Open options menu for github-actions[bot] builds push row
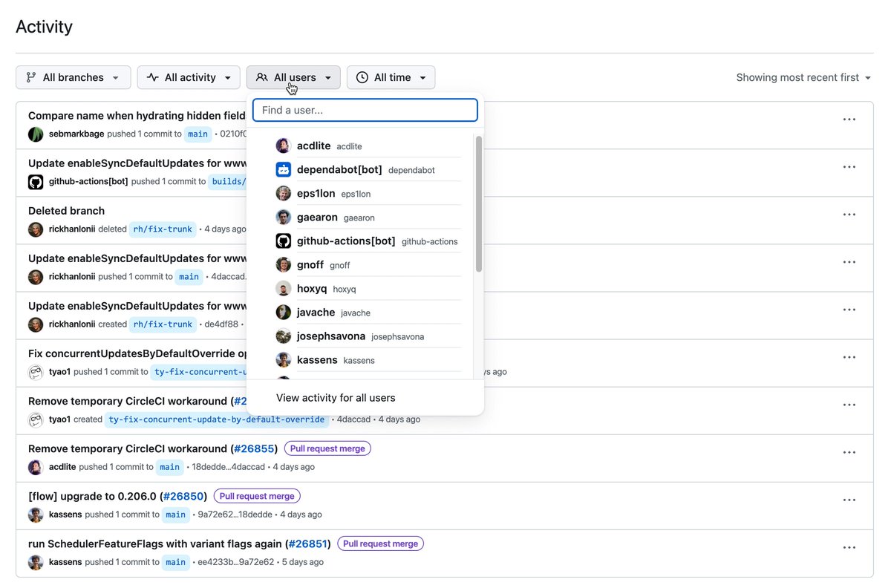The image size is (891, 588). click(849, 167)
